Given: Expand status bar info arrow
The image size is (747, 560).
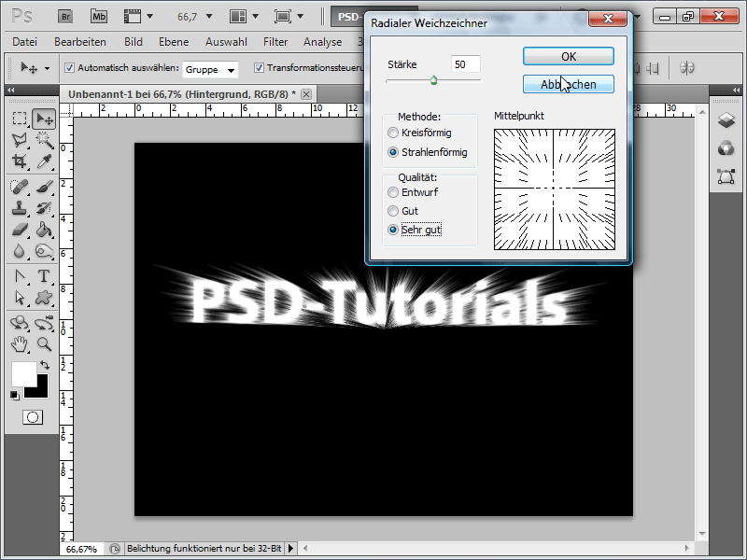Looking at the screenshot, I should (290, 549).
